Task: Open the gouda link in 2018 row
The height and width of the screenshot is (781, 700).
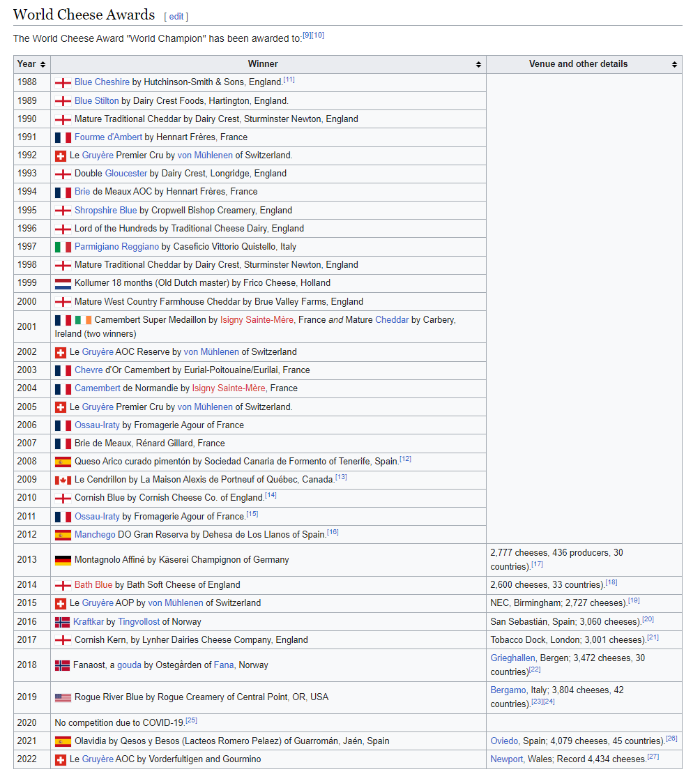Action: pos(130,665)
